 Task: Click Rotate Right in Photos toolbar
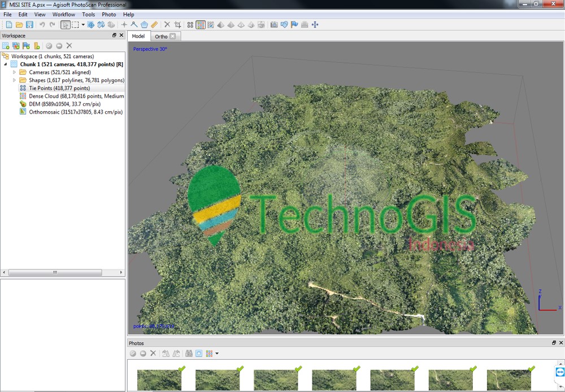pos(176,354)
